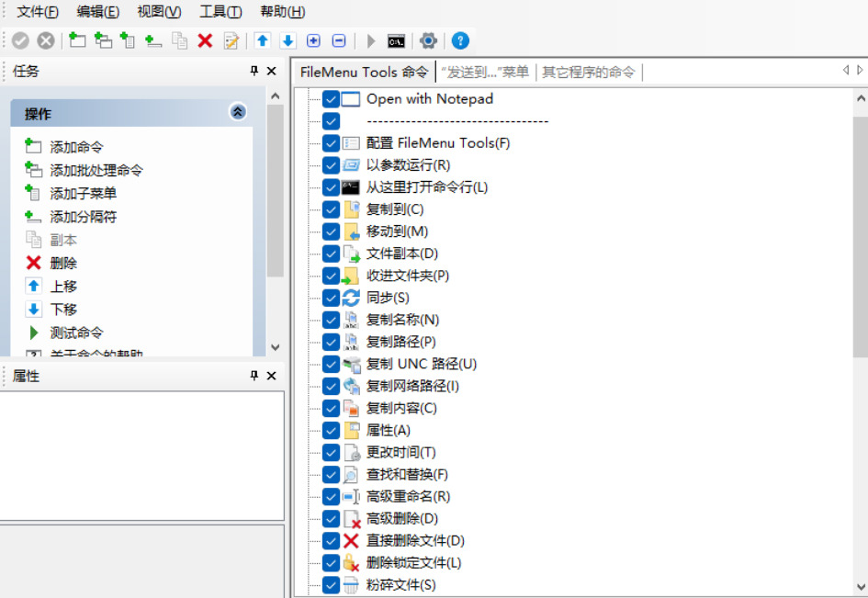This screenshot has height=598, width=868.
Task: Switch to the "发送到..."菜单 tab
Action: [485, 73]
